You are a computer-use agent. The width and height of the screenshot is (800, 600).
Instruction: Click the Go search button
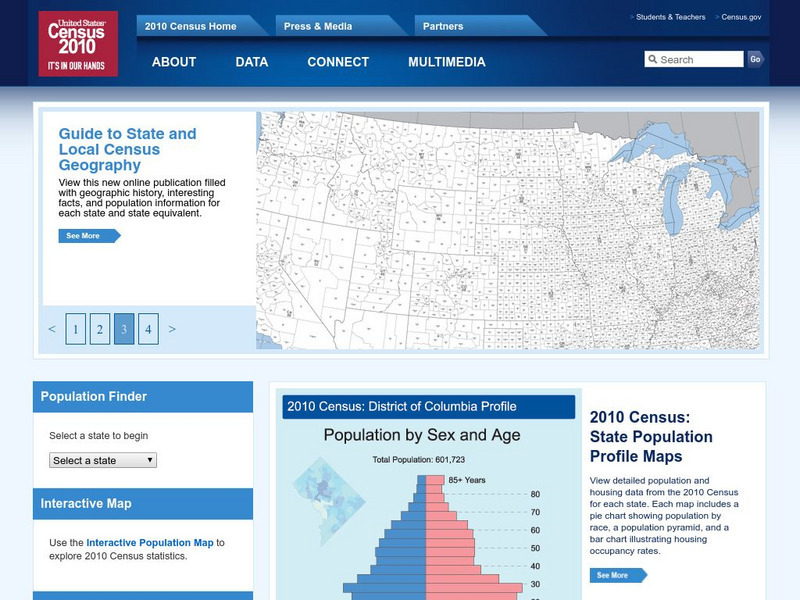click(755, 59)
